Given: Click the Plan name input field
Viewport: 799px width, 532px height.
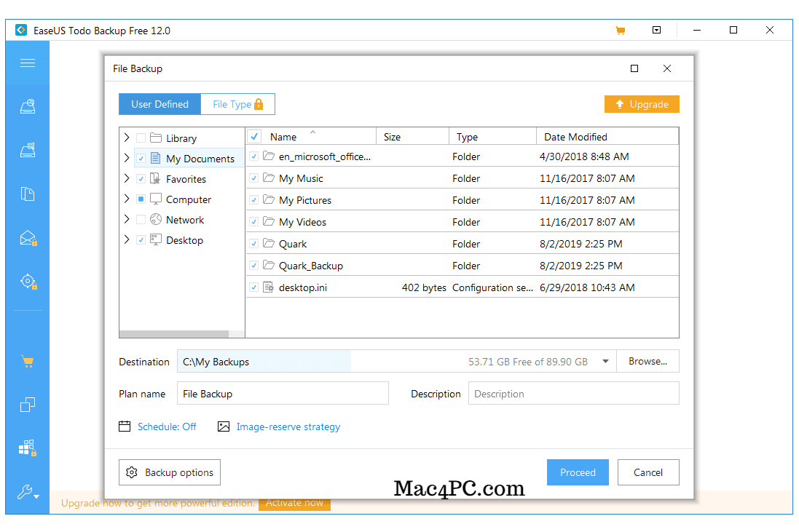Looking at the screenshot, I should (283, 394).
